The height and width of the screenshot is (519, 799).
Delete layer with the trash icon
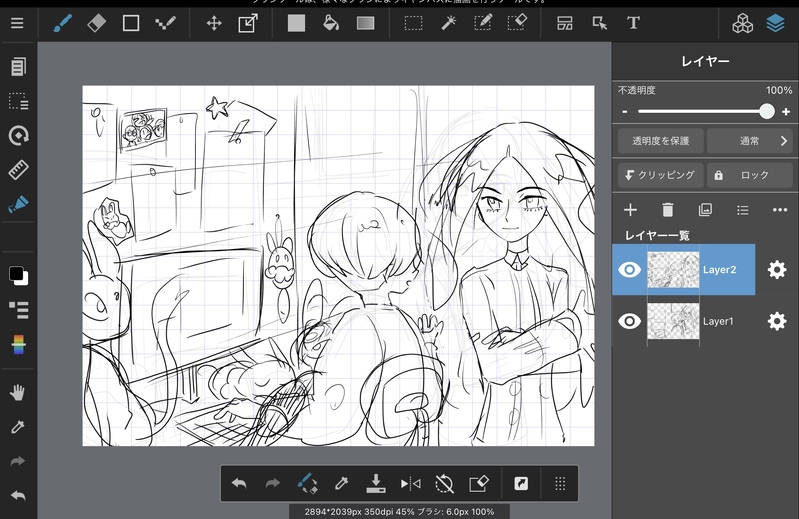pos(668,210)
